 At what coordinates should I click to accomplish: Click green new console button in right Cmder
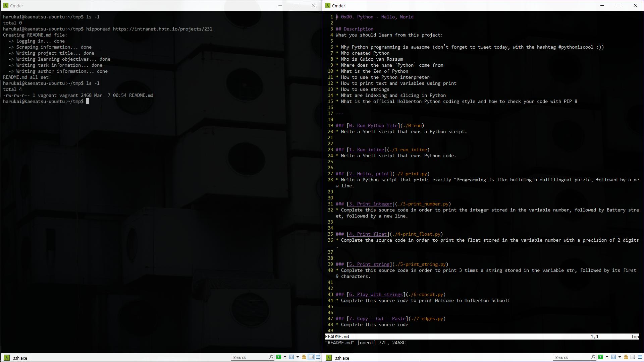[x=601, y=357]
